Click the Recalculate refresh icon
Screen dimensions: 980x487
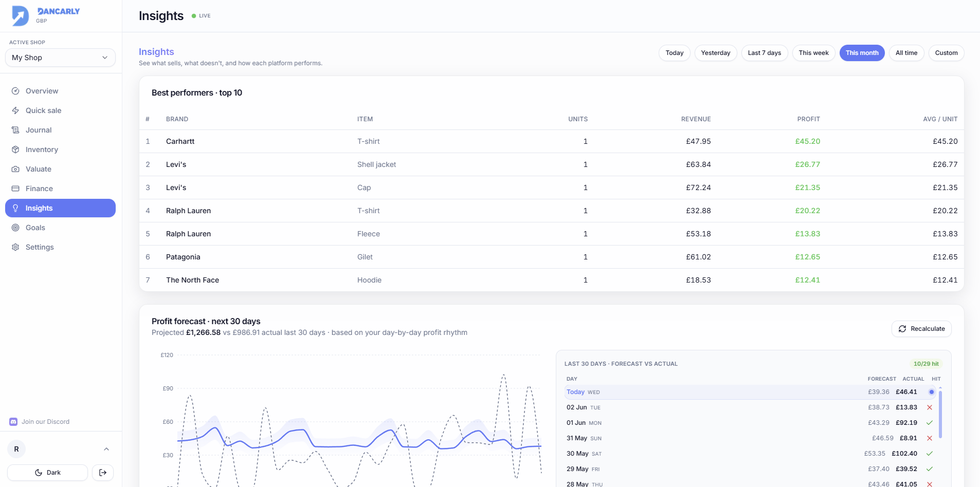902,329
